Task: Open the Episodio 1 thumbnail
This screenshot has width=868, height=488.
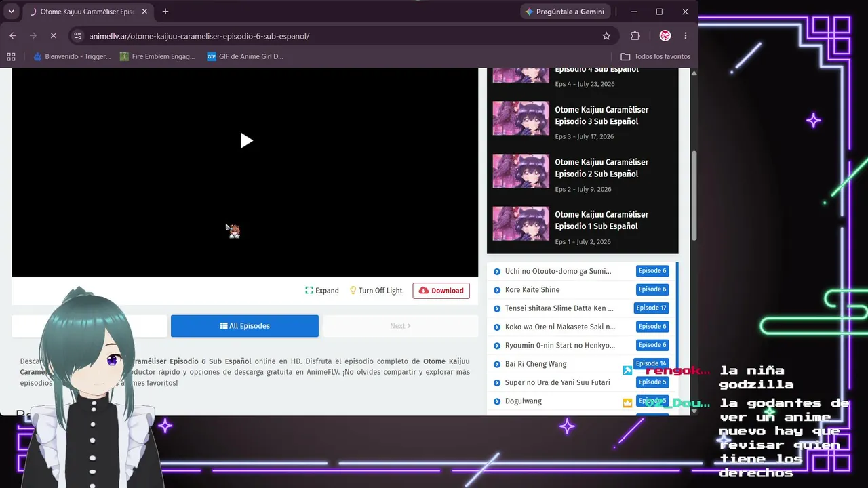Action: (521, 223)
